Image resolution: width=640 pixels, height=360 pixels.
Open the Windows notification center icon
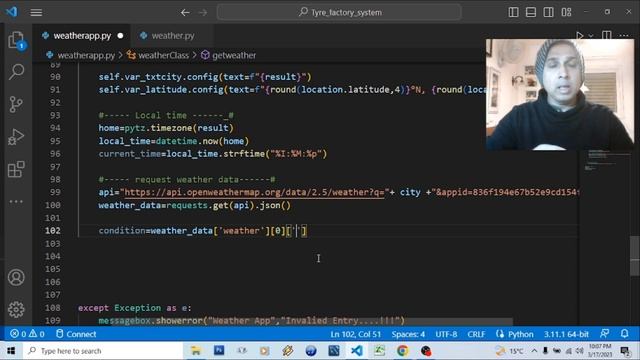click(x=624, y=351)
